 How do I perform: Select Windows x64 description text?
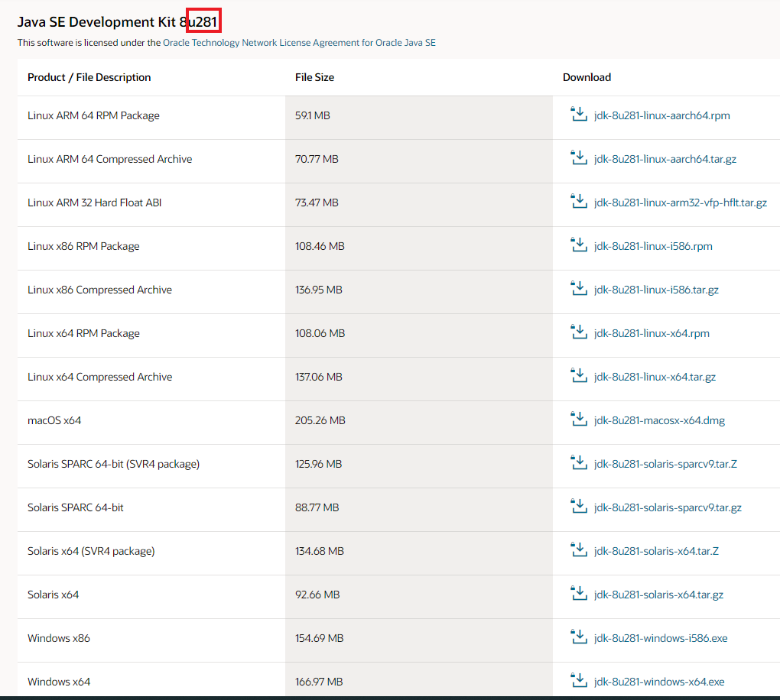point(59,682)
